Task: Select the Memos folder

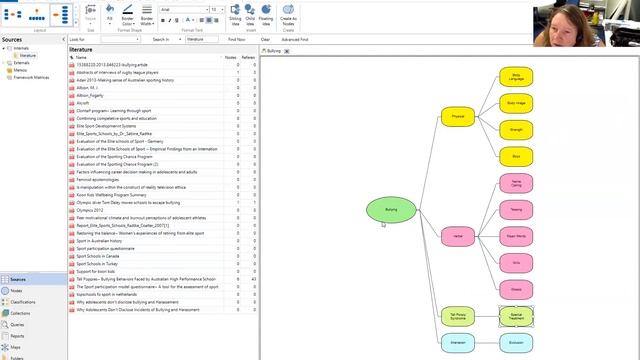Action: pyautogui.click(x=20, y=70)
